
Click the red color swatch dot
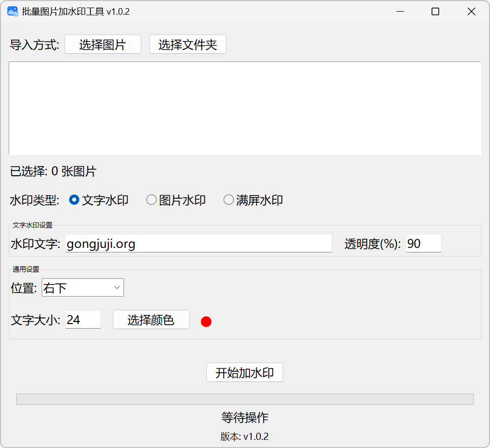point(206,321)
